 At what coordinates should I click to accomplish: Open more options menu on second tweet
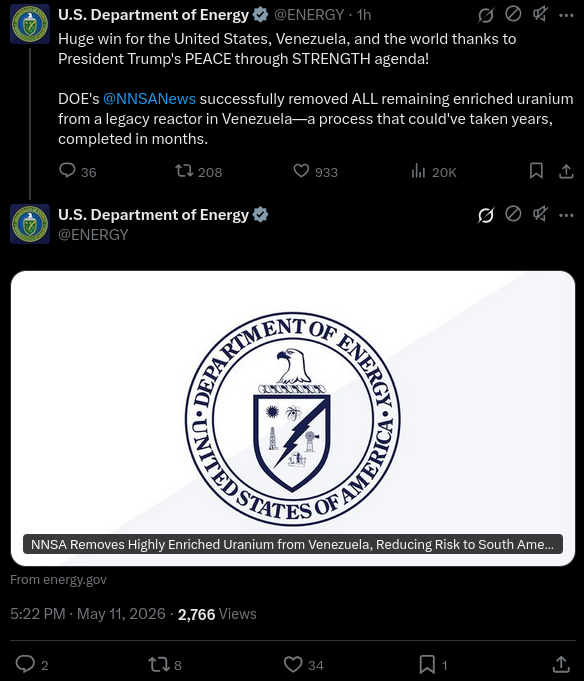[x=566, y=215]
